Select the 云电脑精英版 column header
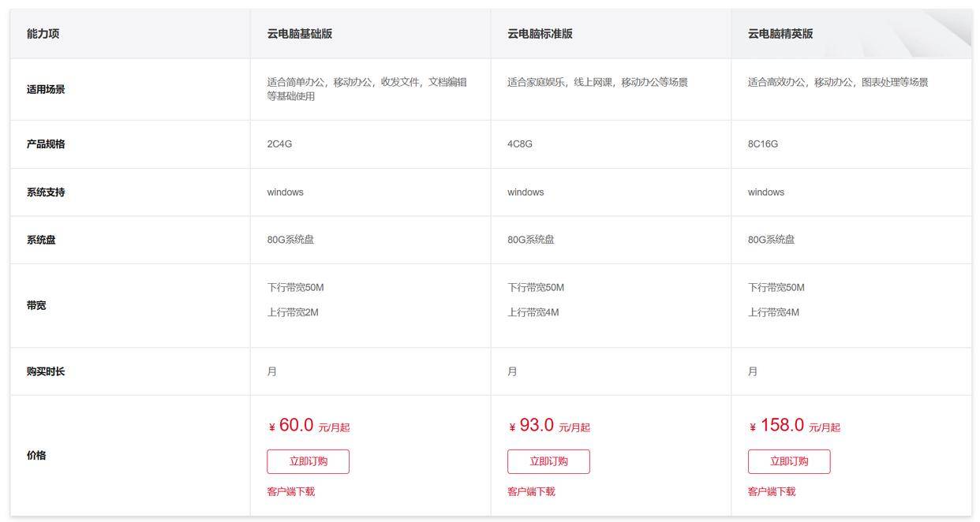The width and height of the screenshot is (980, 522). coord(780,33)
